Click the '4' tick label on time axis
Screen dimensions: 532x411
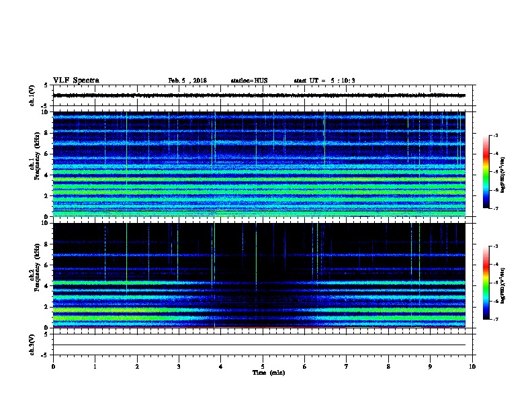pos(220,367)
